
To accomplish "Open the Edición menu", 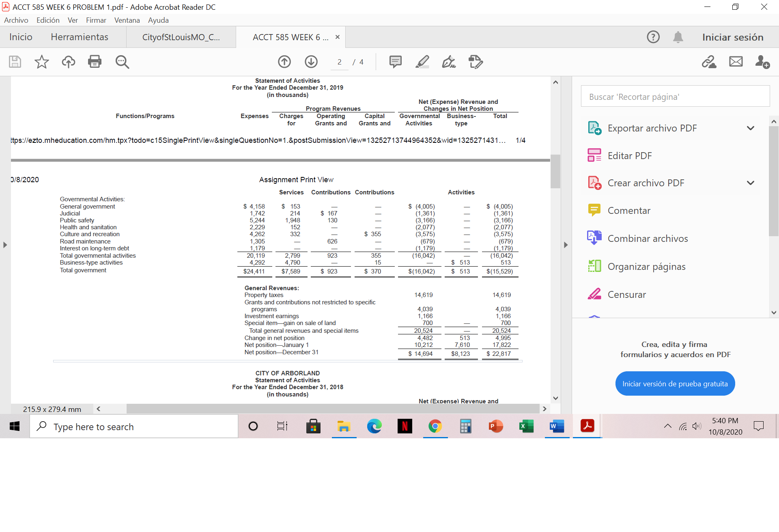I will (x=47, y=20).
